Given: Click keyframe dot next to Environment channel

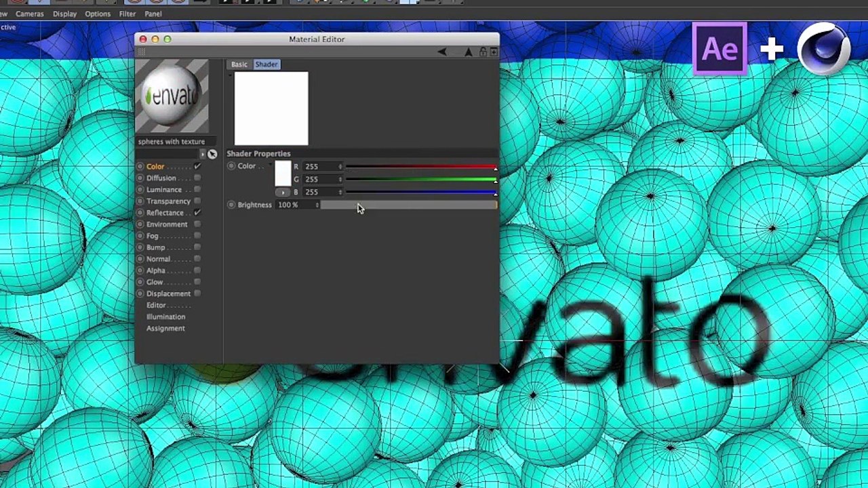Looking at the screenshot, I should pyautogui.click(x=140, y=224).
